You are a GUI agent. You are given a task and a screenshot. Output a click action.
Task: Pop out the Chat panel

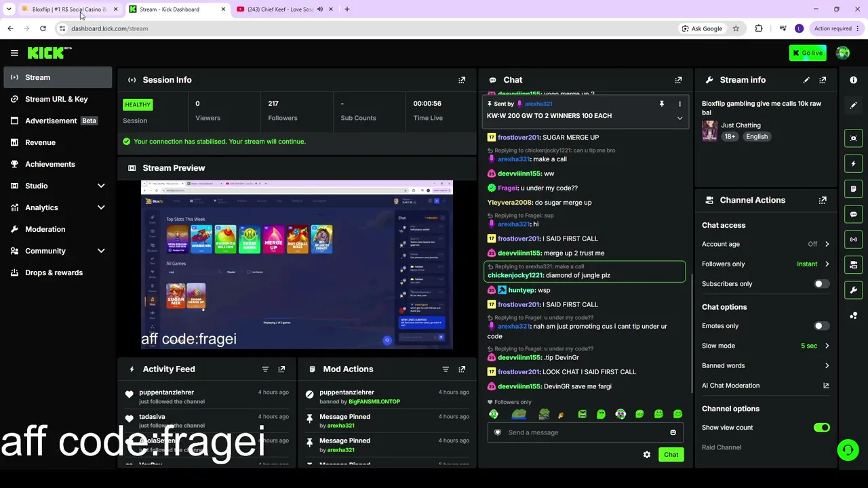678,80
